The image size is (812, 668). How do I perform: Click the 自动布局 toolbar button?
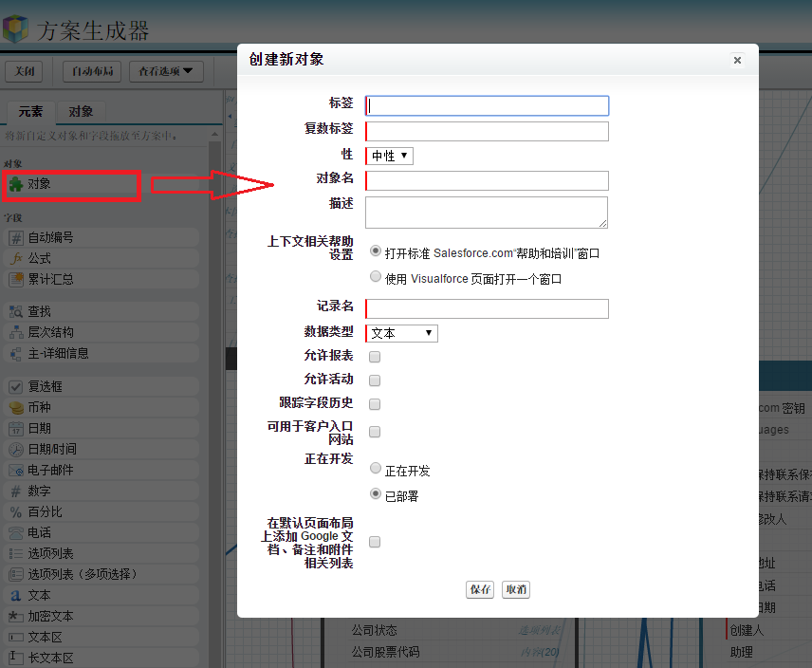tap(92, 71)
